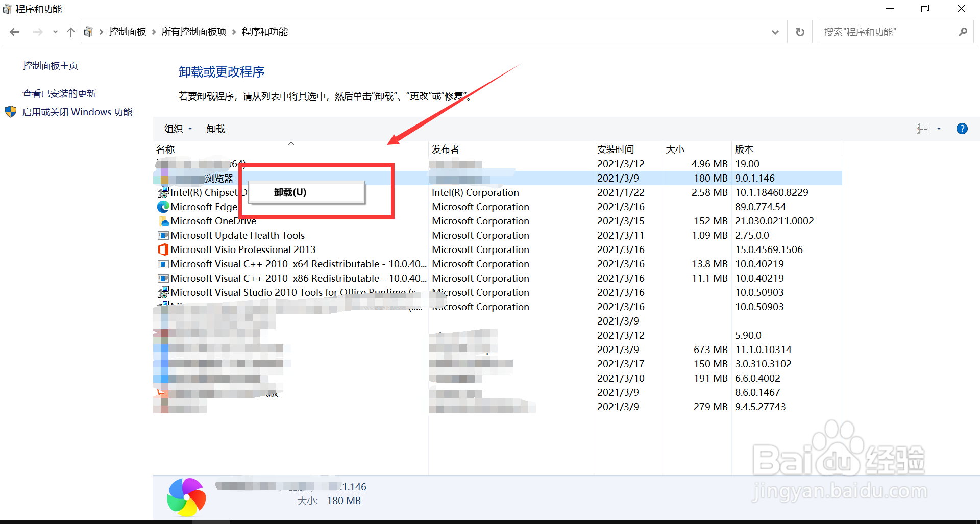
Task: Open the 组织 toolbar dropdown
Action: pyautogui.click(x=178, y=129)
